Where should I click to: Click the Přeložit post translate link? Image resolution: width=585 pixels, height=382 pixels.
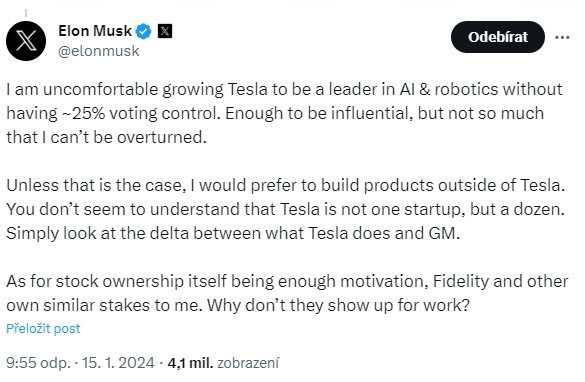(43, 329)
